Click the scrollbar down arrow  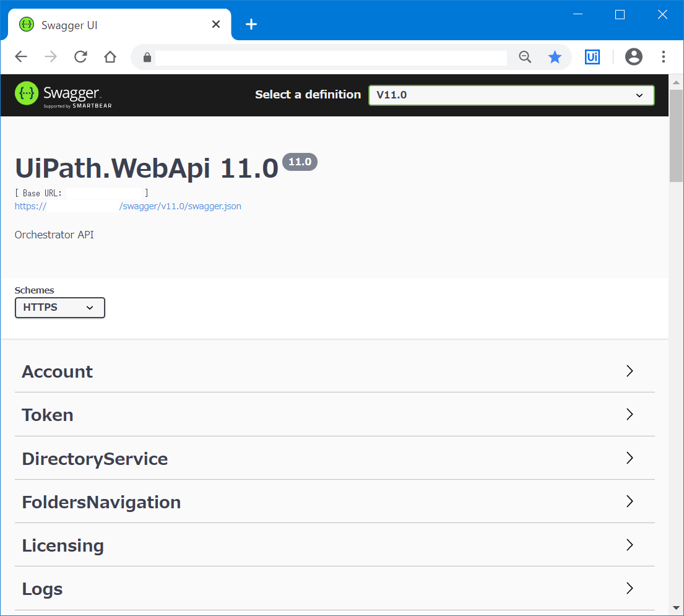[676, 608]
